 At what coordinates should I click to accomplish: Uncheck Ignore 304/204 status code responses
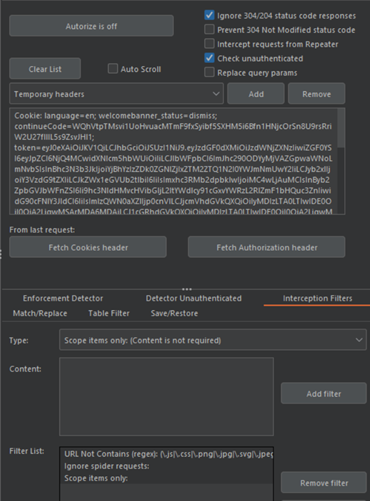pos(209,15)
